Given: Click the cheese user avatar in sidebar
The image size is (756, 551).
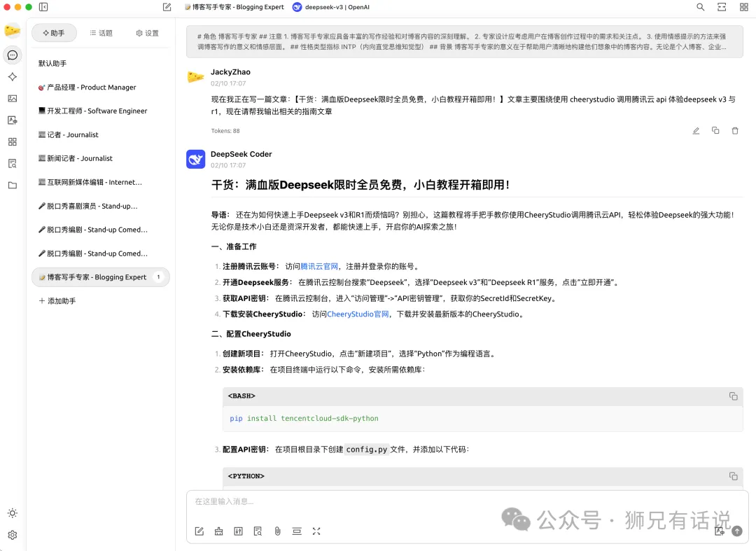Looking at the screenshot, I should [13, 31].
